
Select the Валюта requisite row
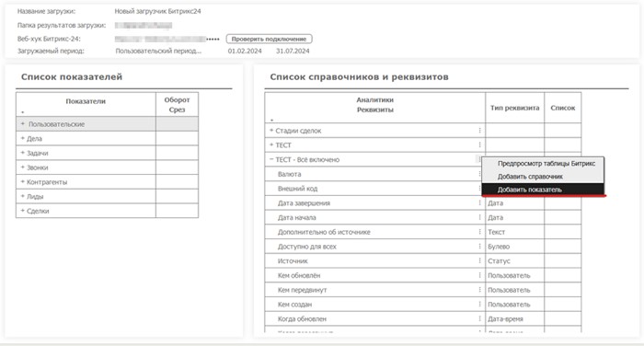[375, 174]
